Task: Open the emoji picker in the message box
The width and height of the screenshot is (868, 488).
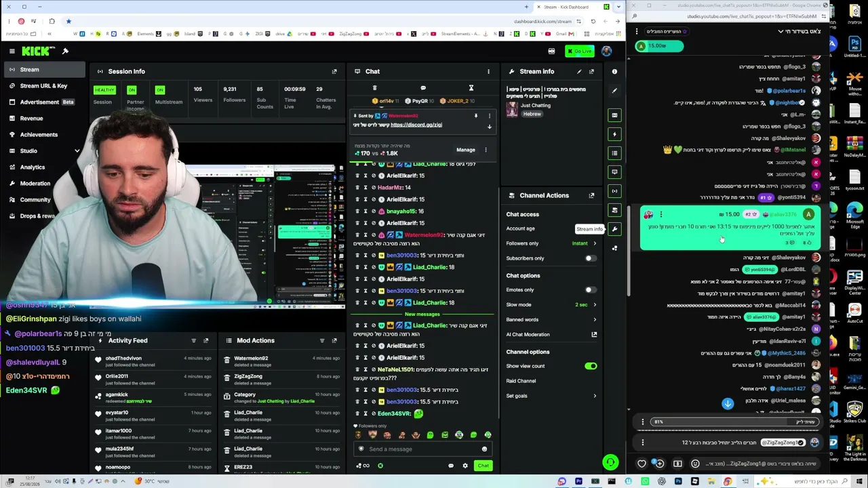Action: coord(484,449)
